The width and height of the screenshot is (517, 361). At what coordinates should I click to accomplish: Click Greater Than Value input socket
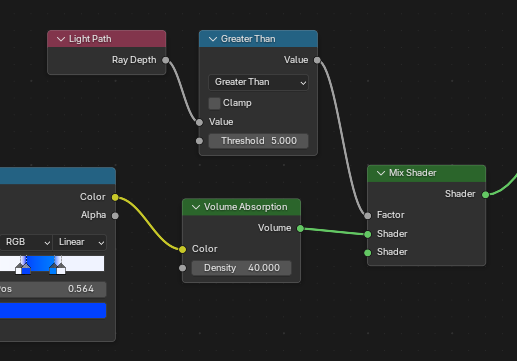pos(199,122)
